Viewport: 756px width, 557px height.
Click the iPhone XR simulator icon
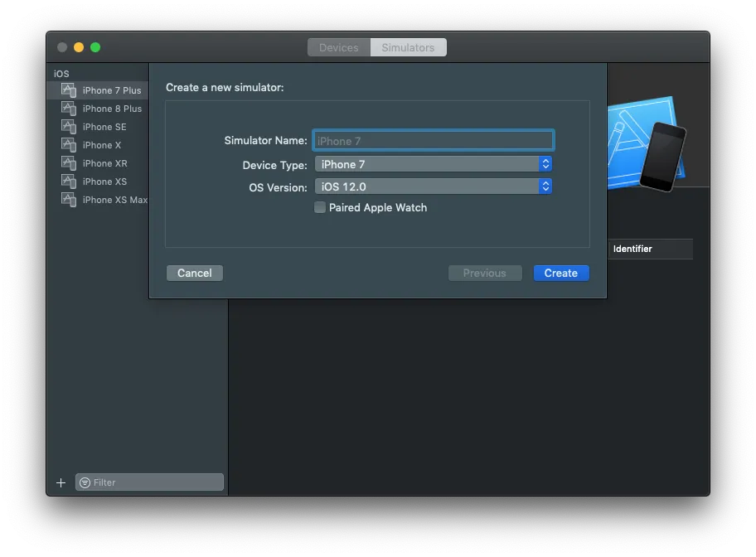click(69, 163)
